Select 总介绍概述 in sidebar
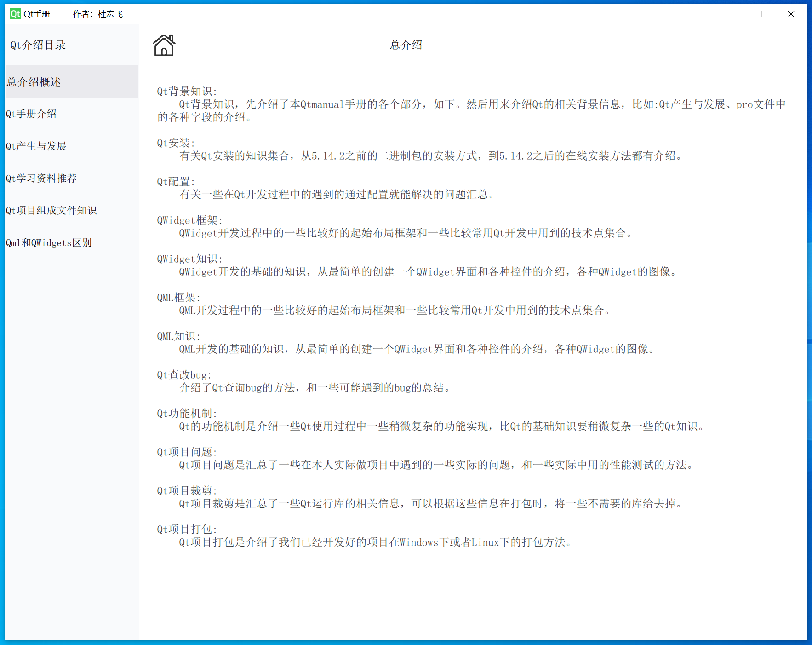This screenshot has height=645, width=812. pyautogui.click(x=71, y=82)
